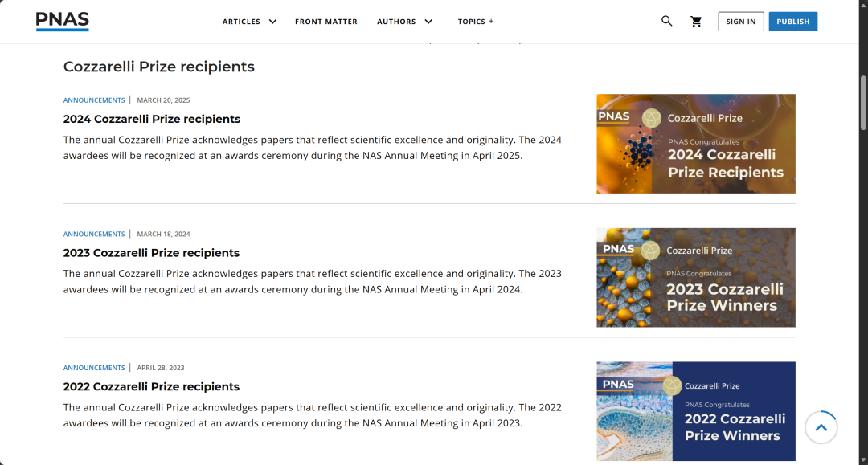Screen dimensions: 868x465
Task: Select Announcements tag dated April 28, 2023
Action: (94, 368)
